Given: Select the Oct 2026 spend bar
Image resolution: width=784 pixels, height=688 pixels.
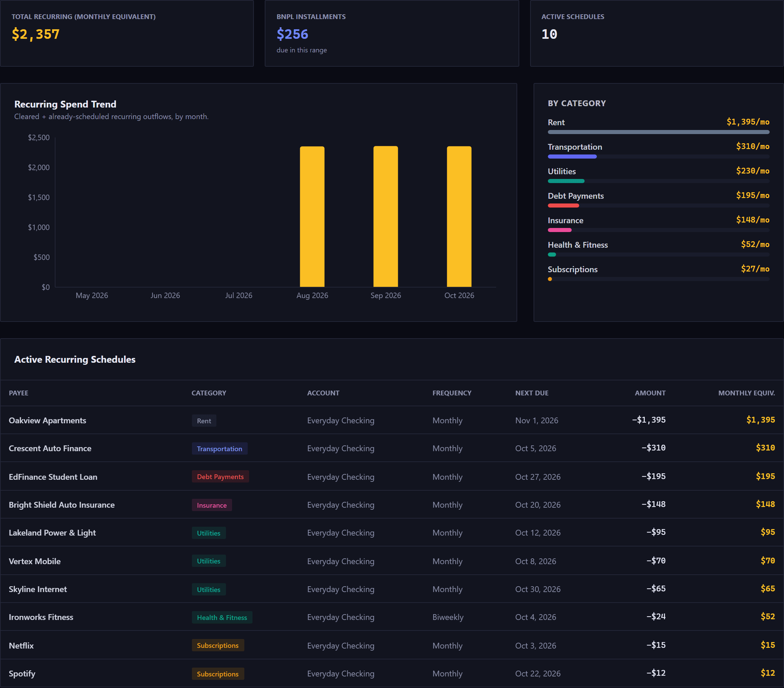Looking at the screenshot, I should click(459, 216).
